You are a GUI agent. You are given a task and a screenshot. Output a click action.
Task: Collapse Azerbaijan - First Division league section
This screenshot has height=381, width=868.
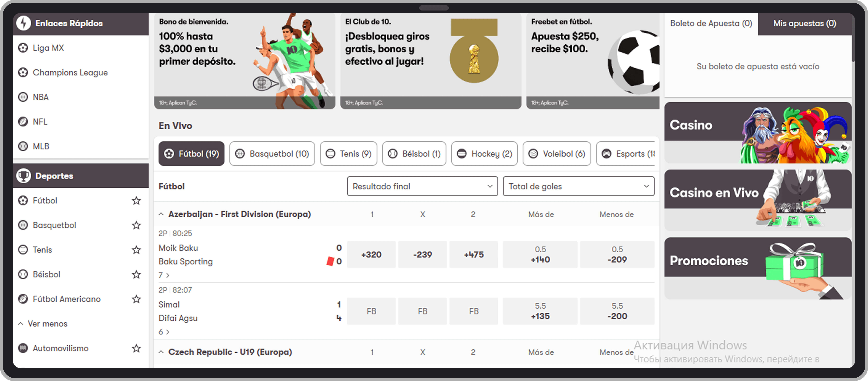161,214
